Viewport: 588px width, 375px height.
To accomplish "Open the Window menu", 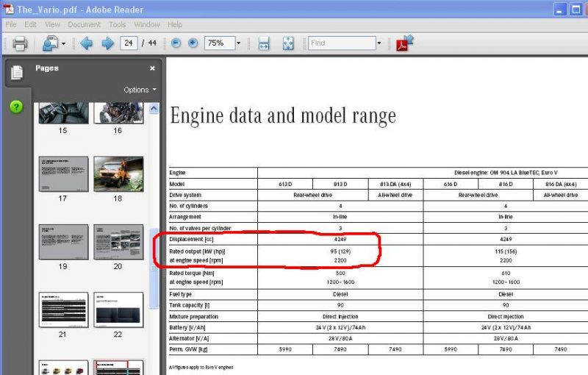I will [147, 24].
